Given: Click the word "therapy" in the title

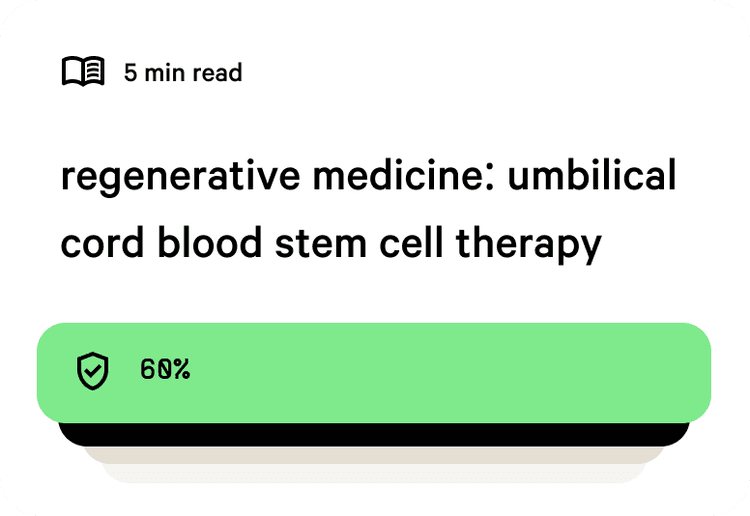Looking at the screenshot, I should (x=529, y=245).
